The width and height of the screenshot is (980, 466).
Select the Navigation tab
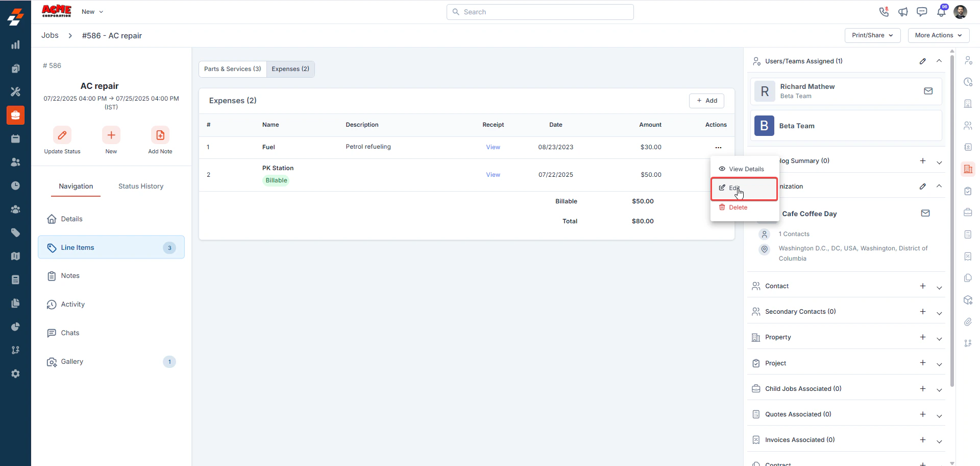(x=76, y=187)
